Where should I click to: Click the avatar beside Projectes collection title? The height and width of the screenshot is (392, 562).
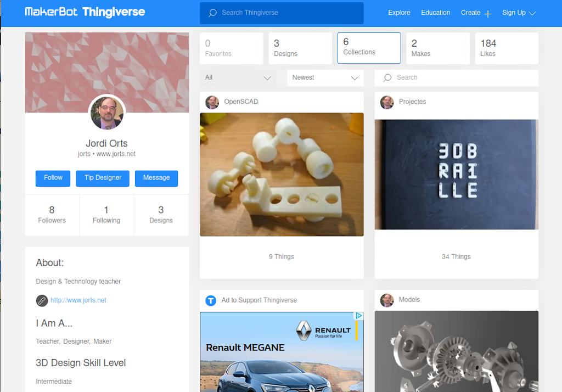[387, 102]
